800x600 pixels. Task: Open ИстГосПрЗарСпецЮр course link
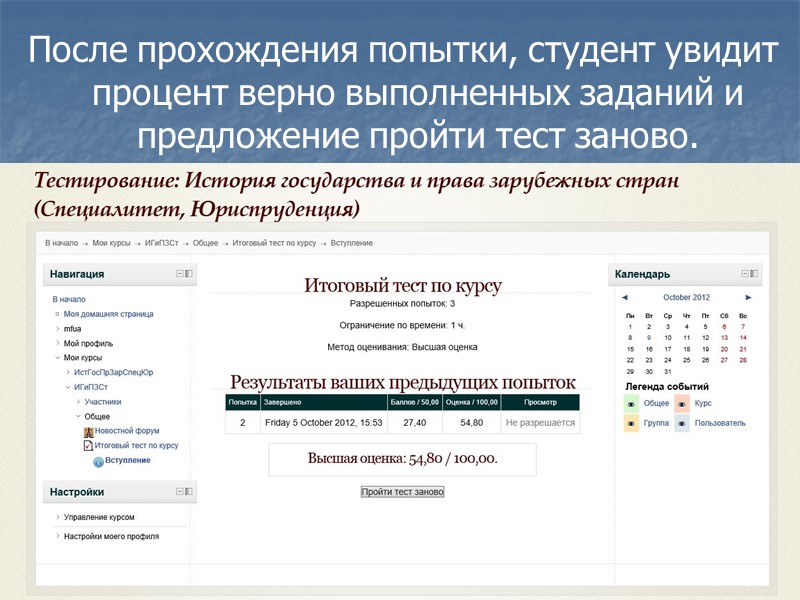point(113,372)
